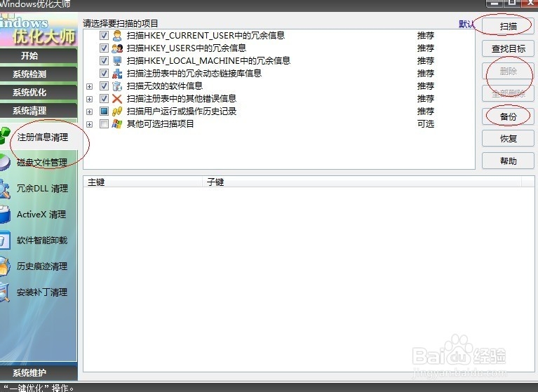
Task: Click the 恢复 restore button
Action: point(508,139)
